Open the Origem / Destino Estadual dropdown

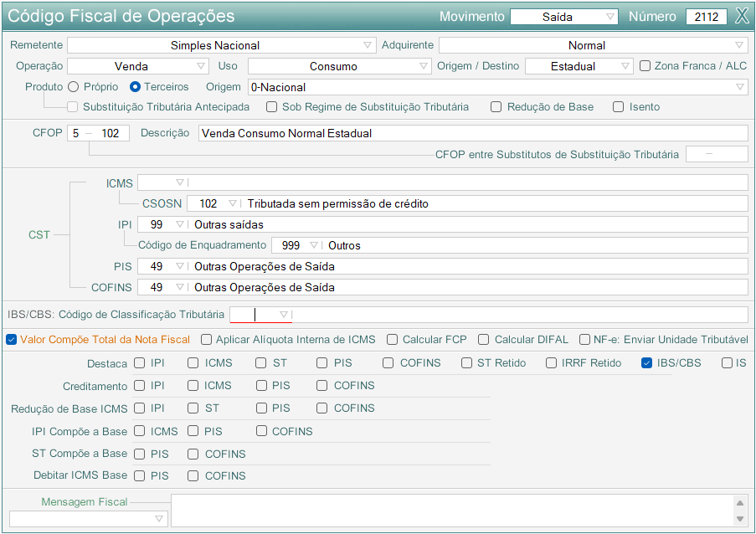579,66
